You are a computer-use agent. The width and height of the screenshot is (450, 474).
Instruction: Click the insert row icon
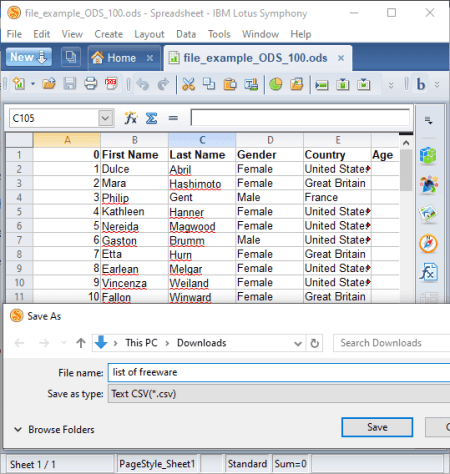tap(322, 85)
